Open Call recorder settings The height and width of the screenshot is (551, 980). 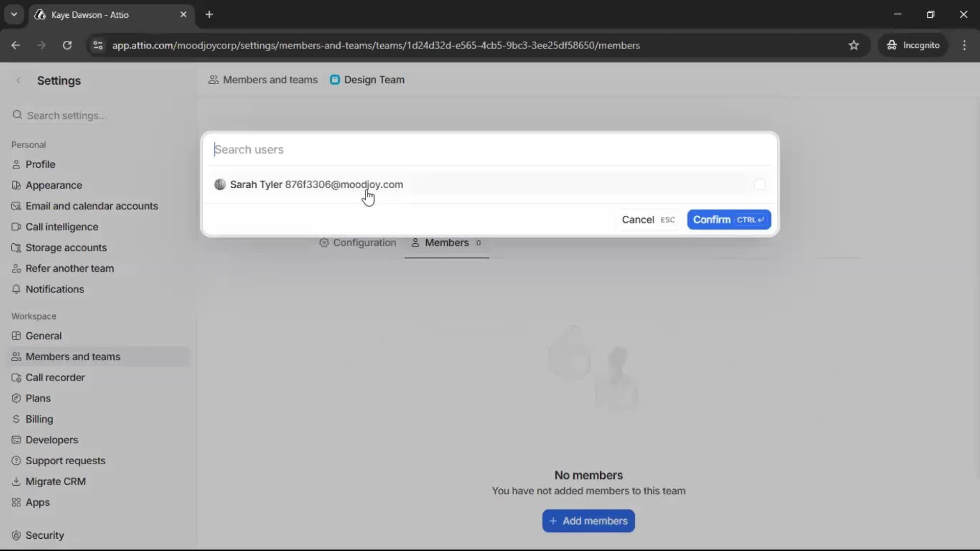[56, 378]
